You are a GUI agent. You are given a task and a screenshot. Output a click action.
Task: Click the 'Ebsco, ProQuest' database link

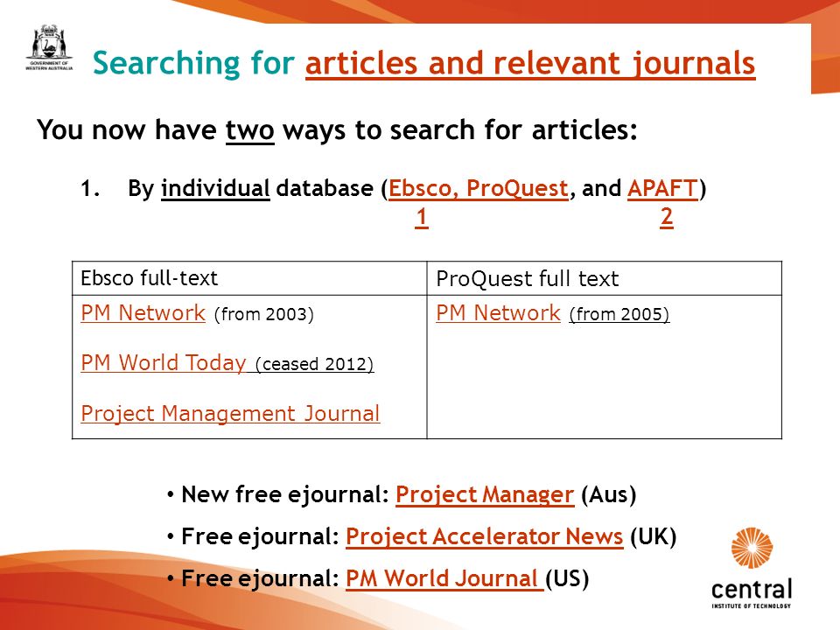click(x=478, y=189)
